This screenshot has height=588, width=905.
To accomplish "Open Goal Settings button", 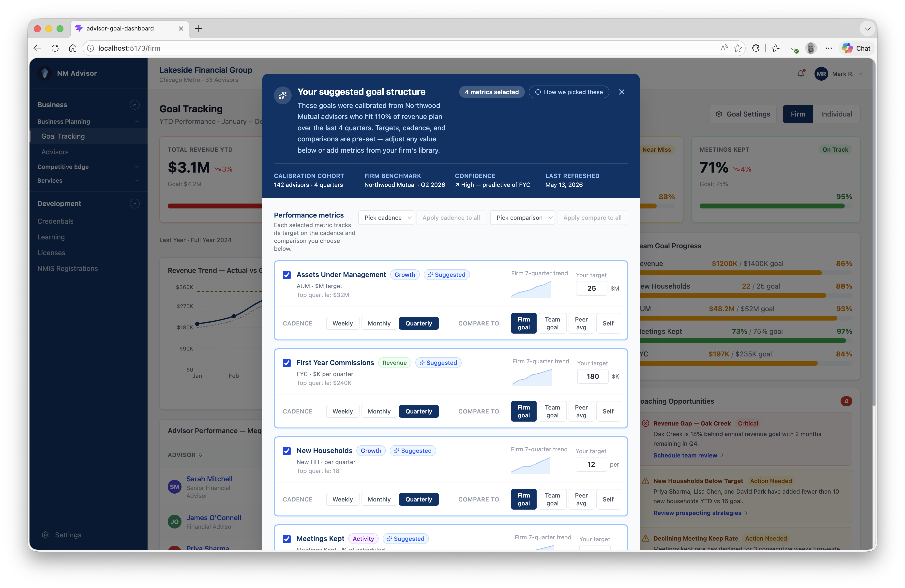I will (x=743, y=114).
